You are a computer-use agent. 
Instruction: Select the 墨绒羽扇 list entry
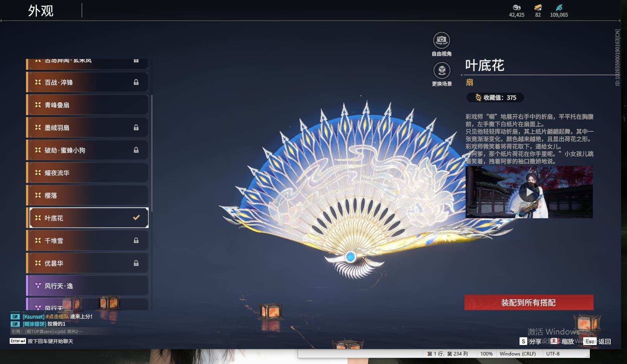(87, 128)
